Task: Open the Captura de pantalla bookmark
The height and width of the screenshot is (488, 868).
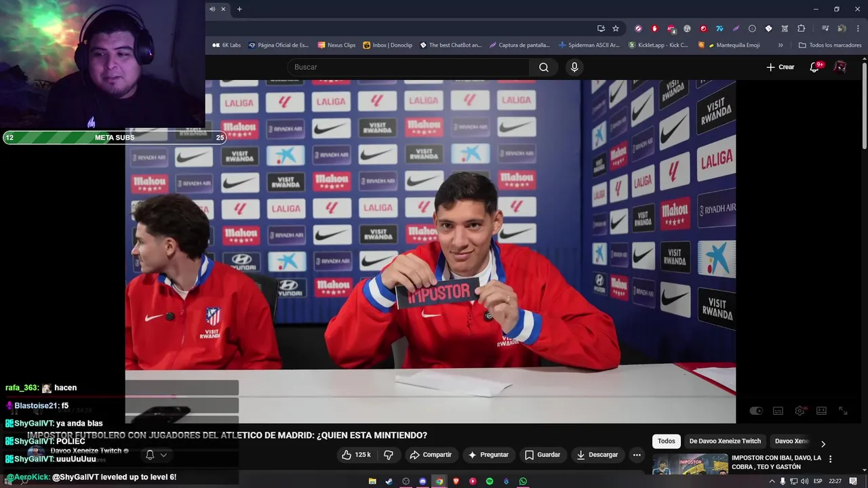Action: [519, 45]
